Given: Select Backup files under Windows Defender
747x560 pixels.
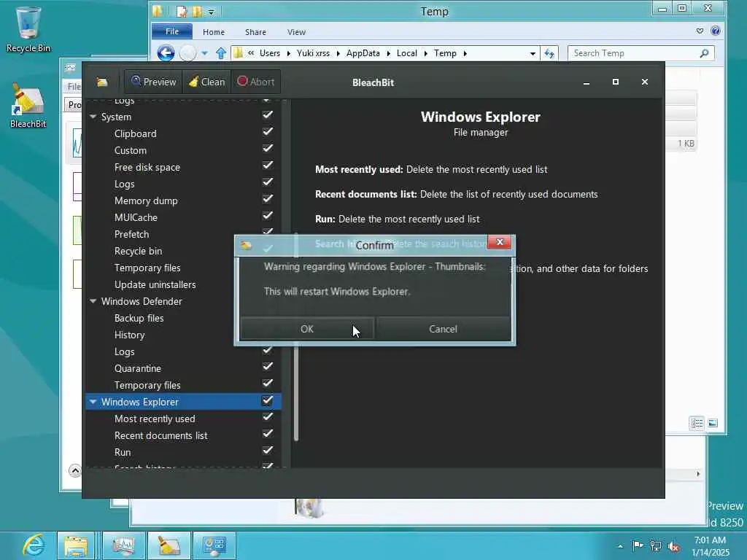Looking at the screenshot, I should [x=139, y=318].
